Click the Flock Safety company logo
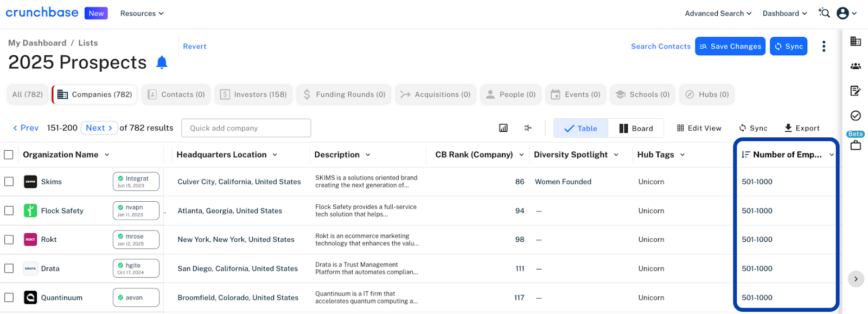The image size is (868, 314). pos(30,210)
